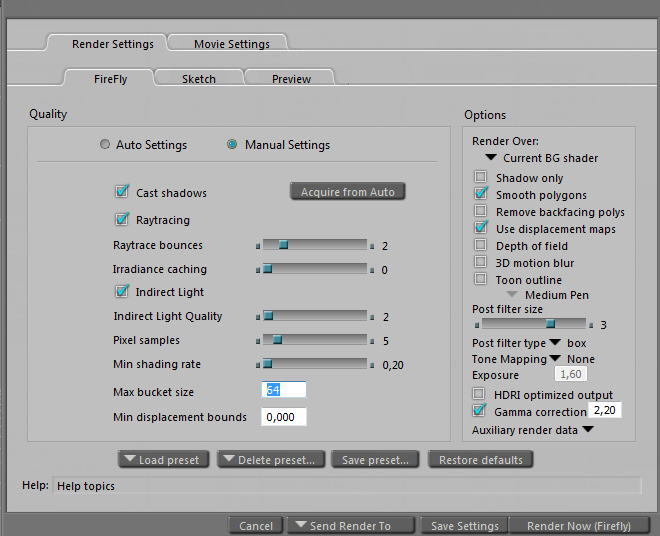Open Current BG shader dropdown

tap(491, 158)
